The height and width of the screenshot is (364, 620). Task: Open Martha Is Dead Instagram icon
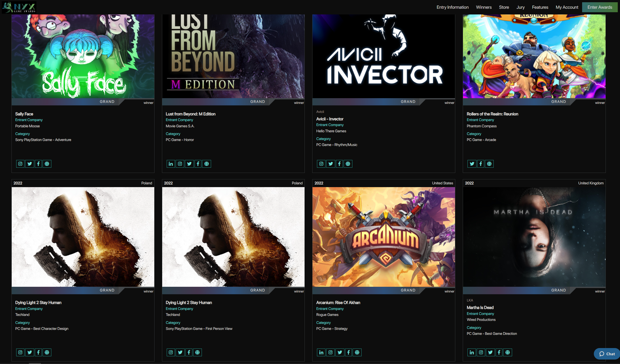coord(481,352)
